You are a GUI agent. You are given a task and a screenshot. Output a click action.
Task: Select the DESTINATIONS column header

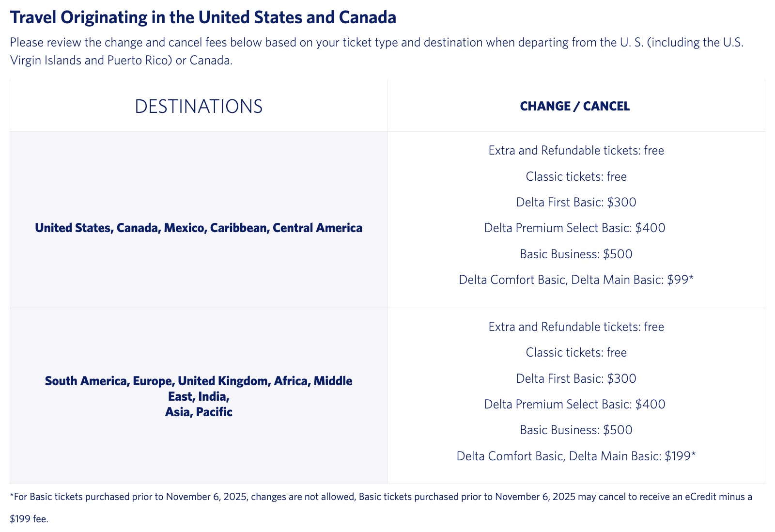coord(199,106)
